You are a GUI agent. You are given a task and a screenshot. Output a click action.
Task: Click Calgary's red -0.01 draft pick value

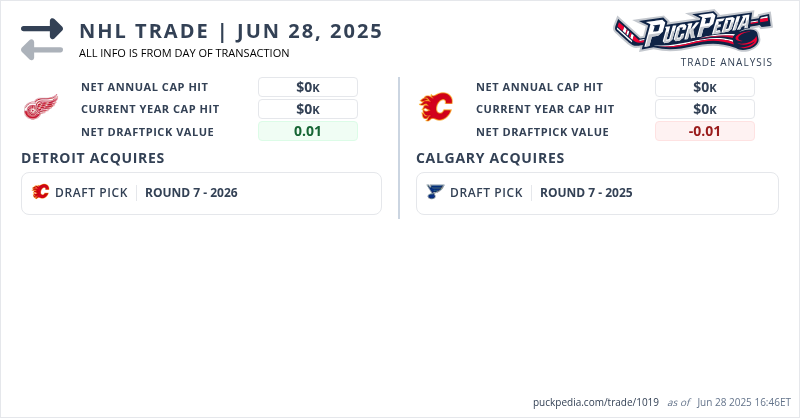click(x=704, y=131)
